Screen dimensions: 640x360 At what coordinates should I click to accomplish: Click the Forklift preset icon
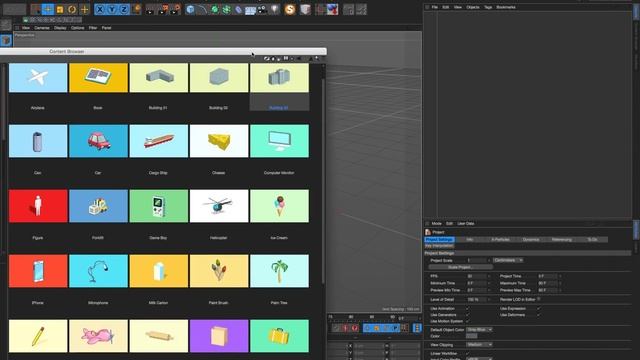coord(98,206)
